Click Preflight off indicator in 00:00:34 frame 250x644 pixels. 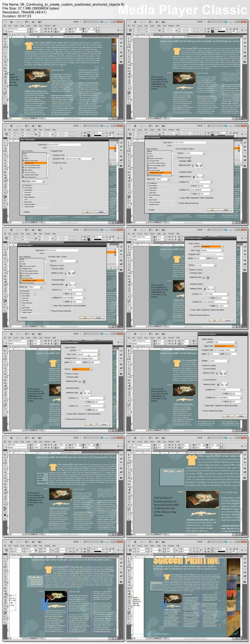[33, 118]
